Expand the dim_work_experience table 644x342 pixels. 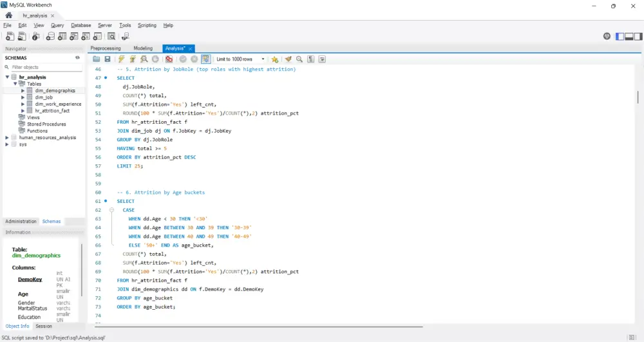click(x=23, y=104)
